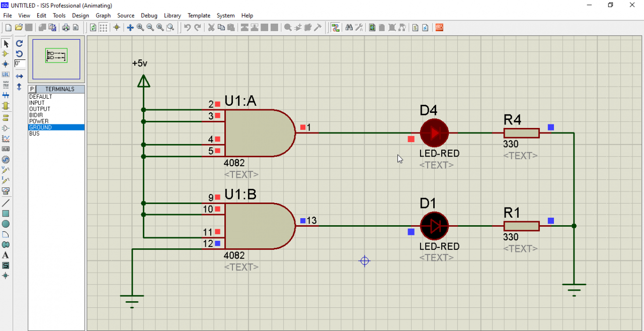Image resolution: width=644 pixels, height=331 pixels.
Task: Zoom in with the plus magnifier
Action: pyautogui.click(x=140, y=27)
